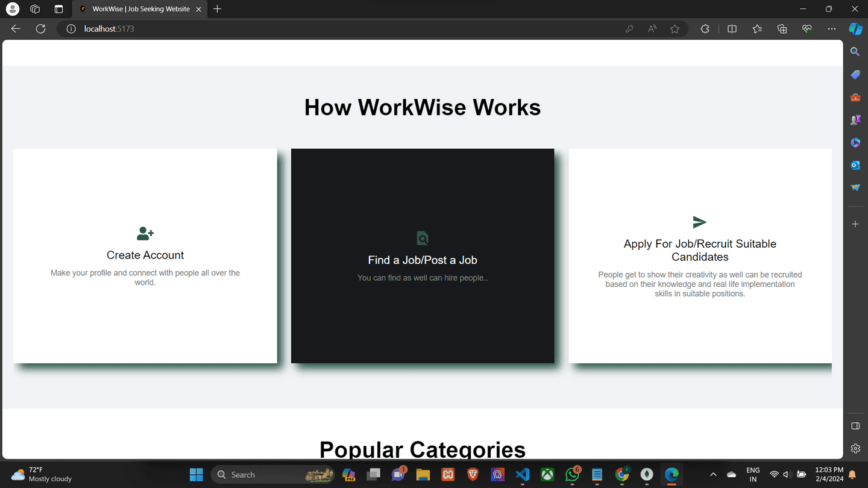The height and width of the screenshot is (488, 868).
Task: Click the 'Make your profile and connect' description
Action: [x=145, y=277]
